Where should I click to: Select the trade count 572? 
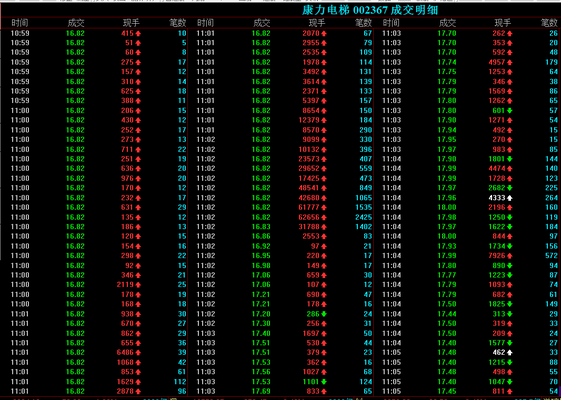551,256
